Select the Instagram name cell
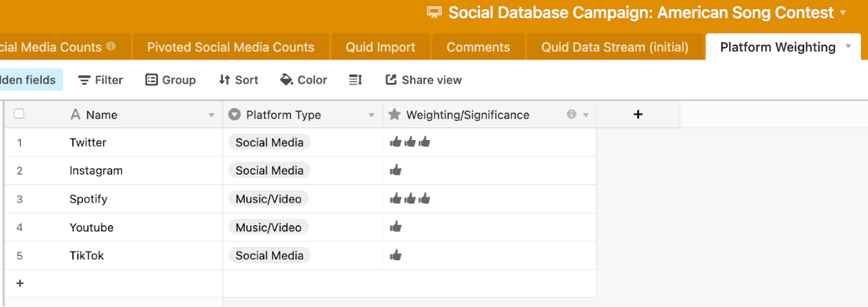 pos(144,170)
